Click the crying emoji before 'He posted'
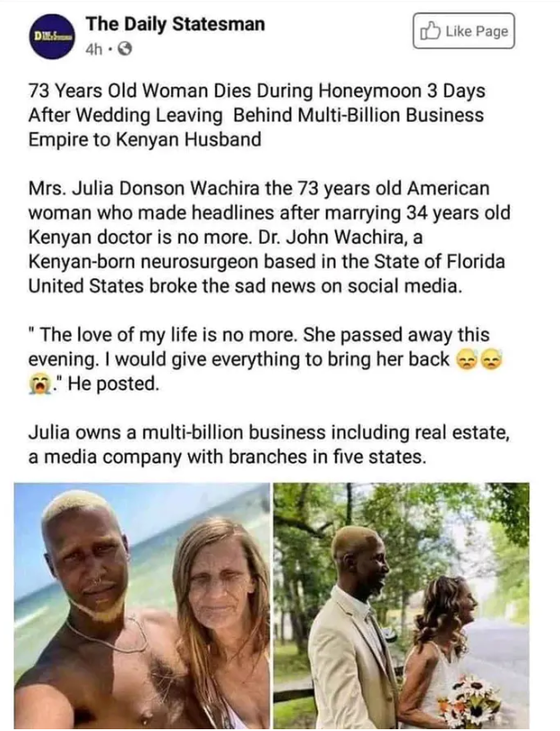The width and height of the screenshot is (560, 731). 39,384
